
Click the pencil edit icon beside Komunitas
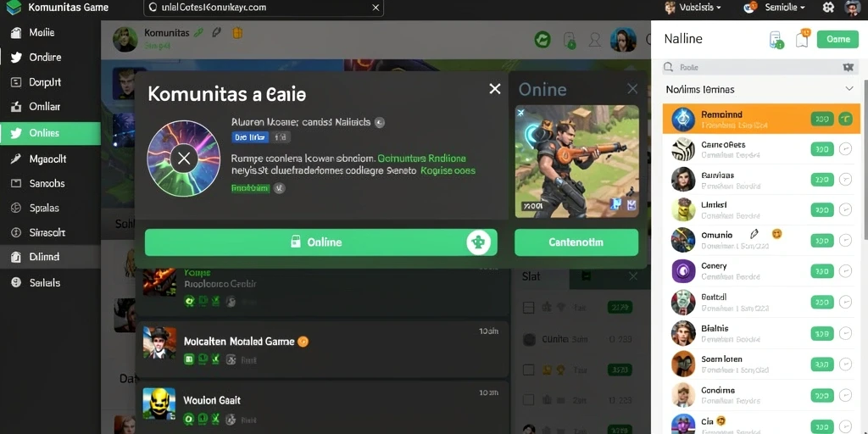[216, 33]
